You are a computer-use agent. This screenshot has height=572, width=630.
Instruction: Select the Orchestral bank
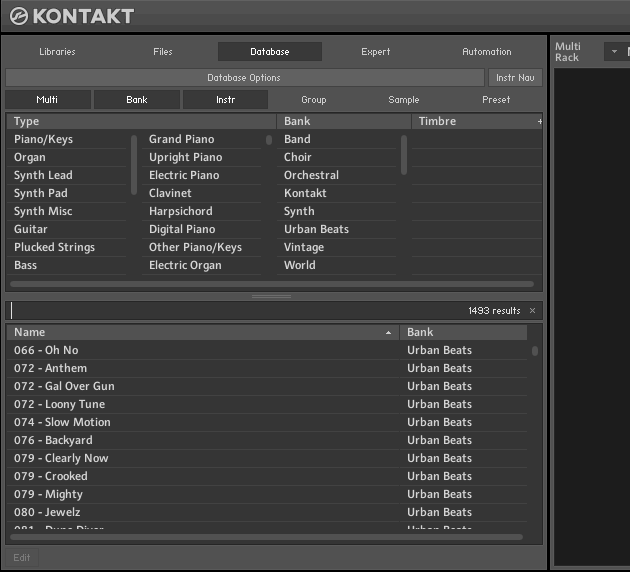(x=337, y=176)
